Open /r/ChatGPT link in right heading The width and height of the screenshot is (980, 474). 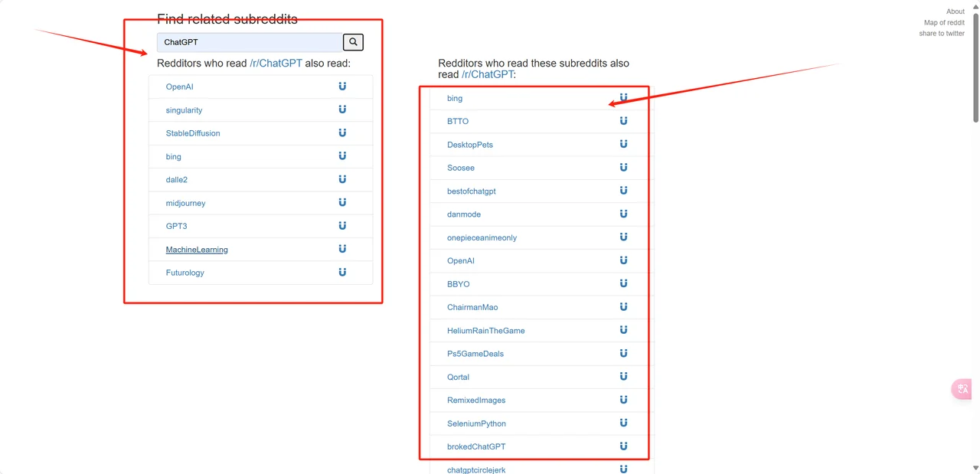click(x=488, y=74)
